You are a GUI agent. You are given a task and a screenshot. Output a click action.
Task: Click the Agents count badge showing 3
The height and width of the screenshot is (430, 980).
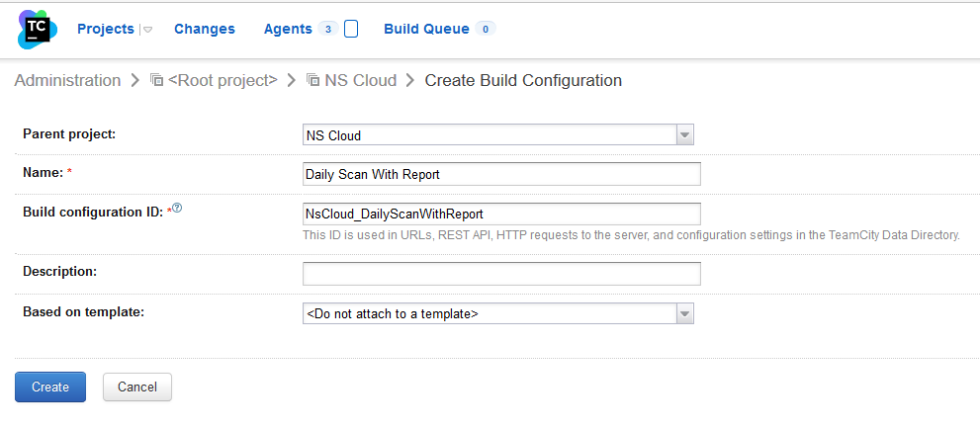pyautogui.click(x=328, y=30)
